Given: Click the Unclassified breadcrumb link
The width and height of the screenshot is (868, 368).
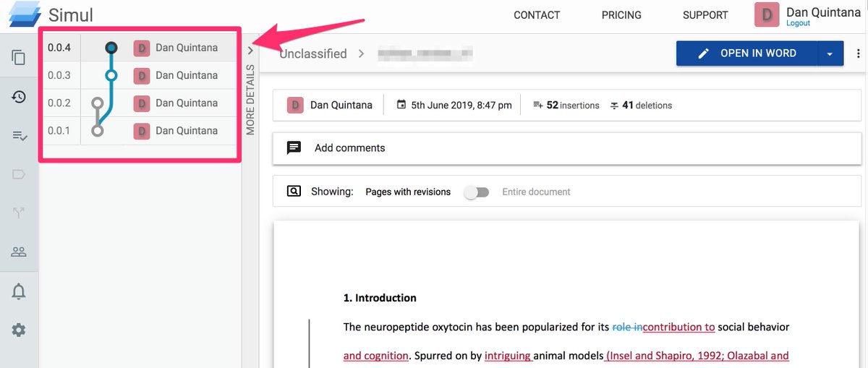Looking at the screenshot, I should [x=313, y=54].
